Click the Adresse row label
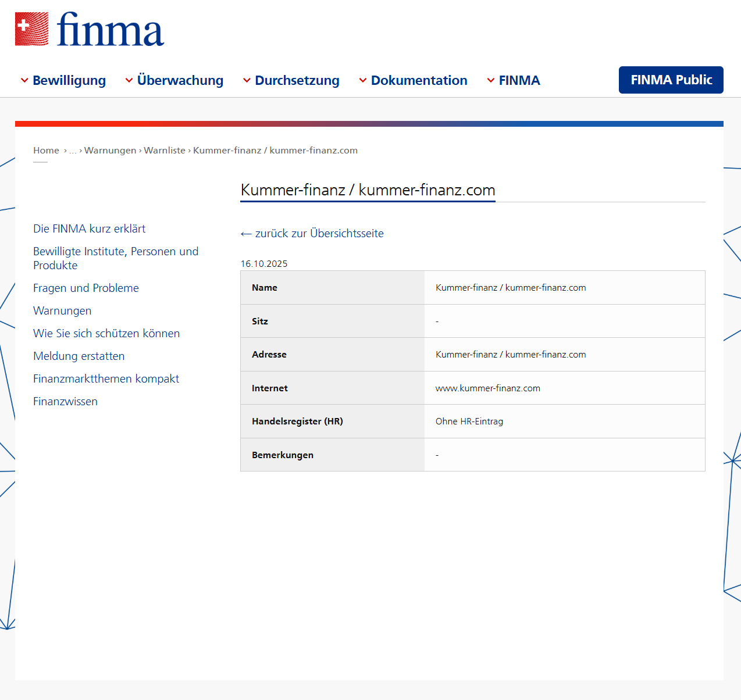741x700 pixels. click(269, 354)
